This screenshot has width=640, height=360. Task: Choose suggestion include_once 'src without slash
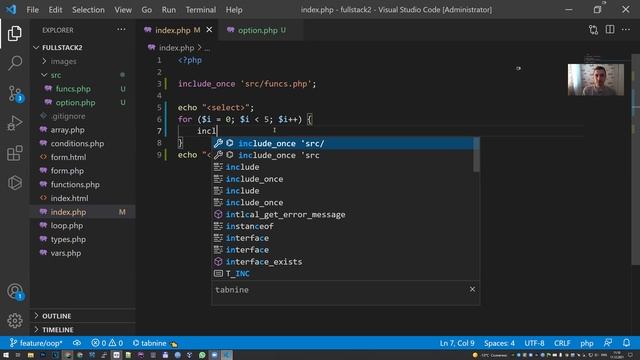click(x=343, y=155)
